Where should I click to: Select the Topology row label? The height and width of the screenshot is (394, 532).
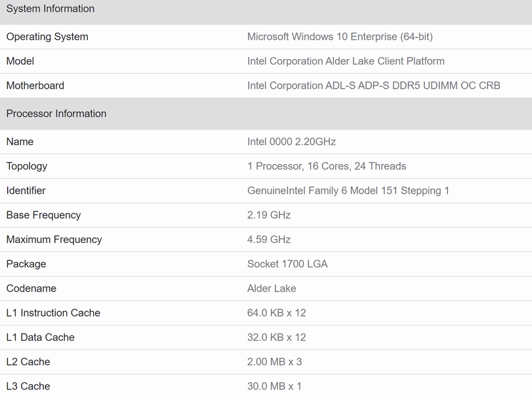point(27,166)
